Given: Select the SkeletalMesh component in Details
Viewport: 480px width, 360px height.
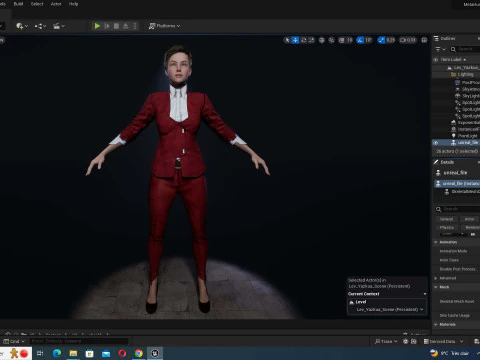Looking at the screenshot, I should click(463, 192).
